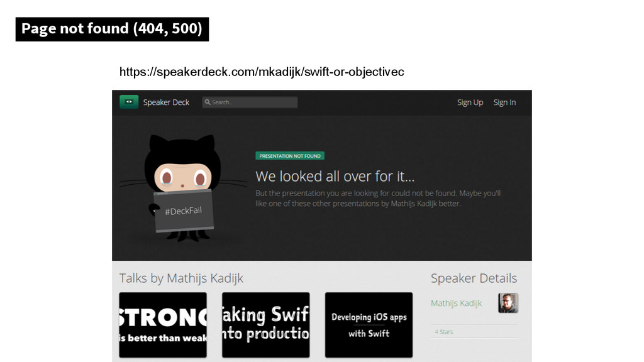Open the Mathijs Kadijk speaker profile link
The image size is (644, 362).
(456, 304)
